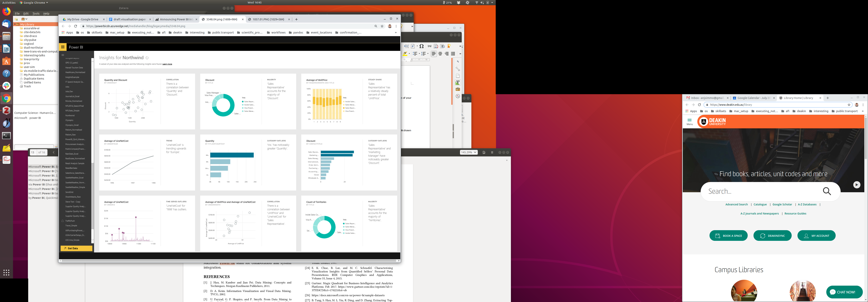Click the BOOK A SPACE button
This screenshot has height=302, width=868.
pyautogui.click(x=728, y=236)
